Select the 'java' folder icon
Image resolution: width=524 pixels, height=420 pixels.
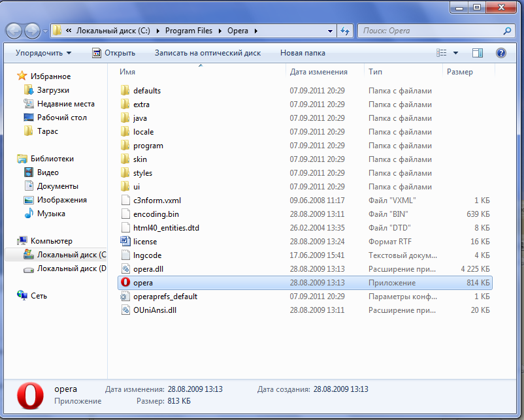(x=125, y=118)
